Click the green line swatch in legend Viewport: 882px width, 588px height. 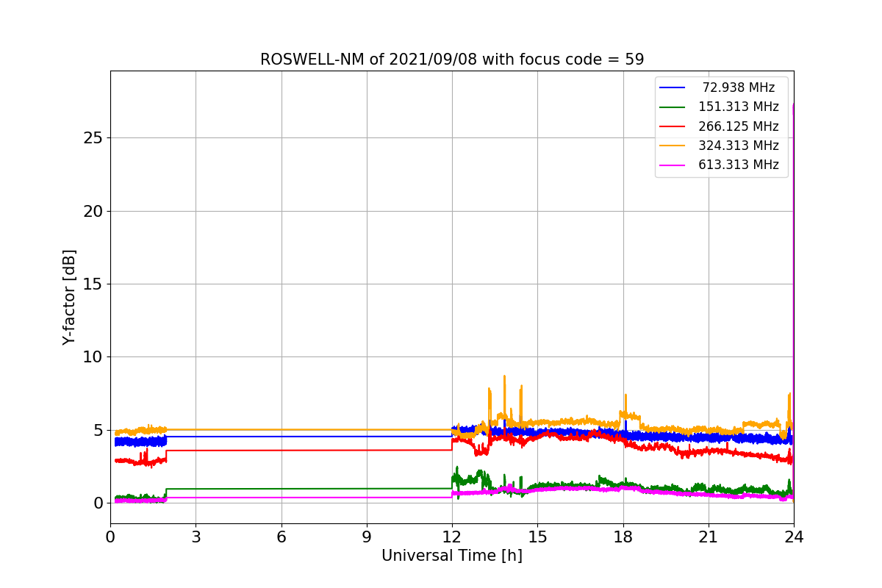[x=673, y=107]
